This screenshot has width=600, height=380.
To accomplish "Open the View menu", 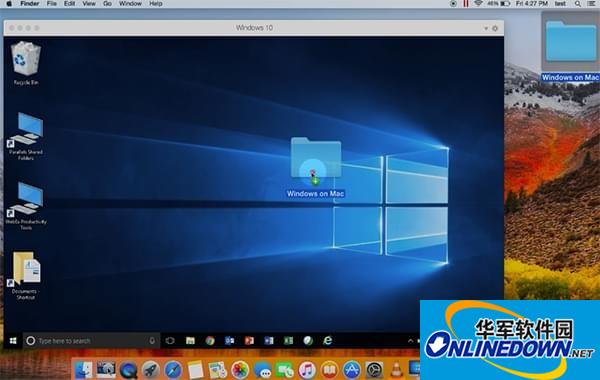I will coord(89,4).
